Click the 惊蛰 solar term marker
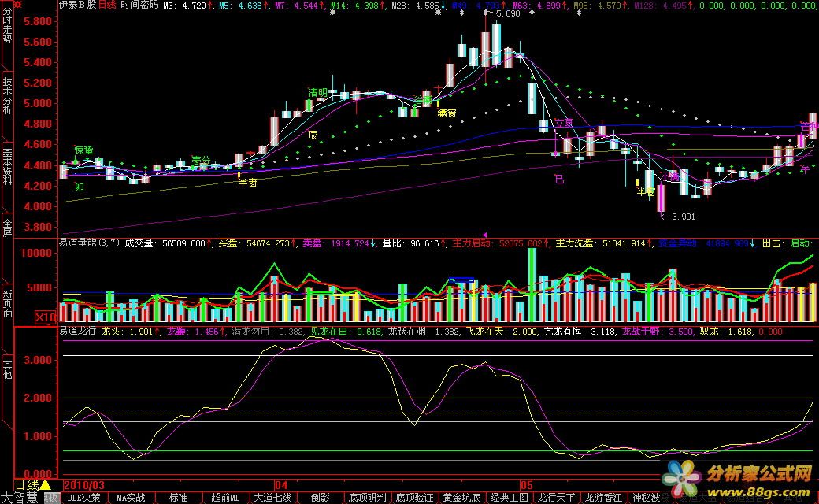Screen dimensions: 819x504 click(83, 150)
